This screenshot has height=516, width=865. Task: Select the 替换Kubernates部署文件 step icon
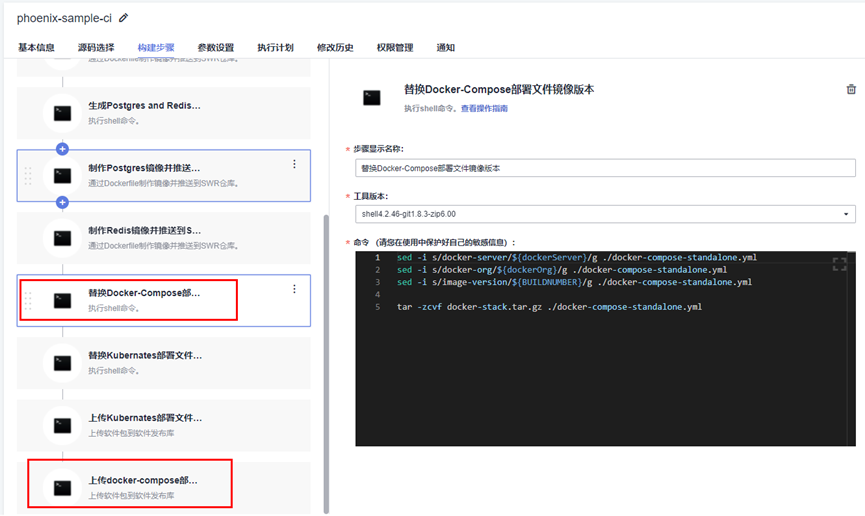[62, 363]
